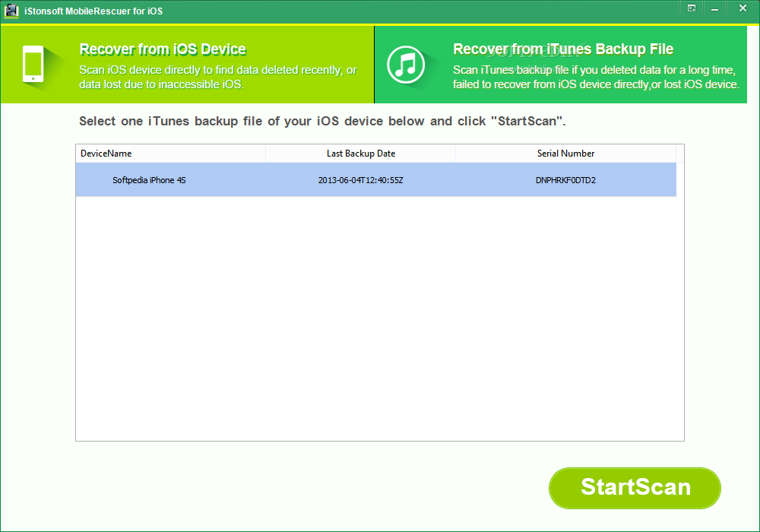Image resolution: width=760 pixels, height=532 pixels.
Task: Select the Softpedia iPhone 4S device name
Action: pos(149,180)
